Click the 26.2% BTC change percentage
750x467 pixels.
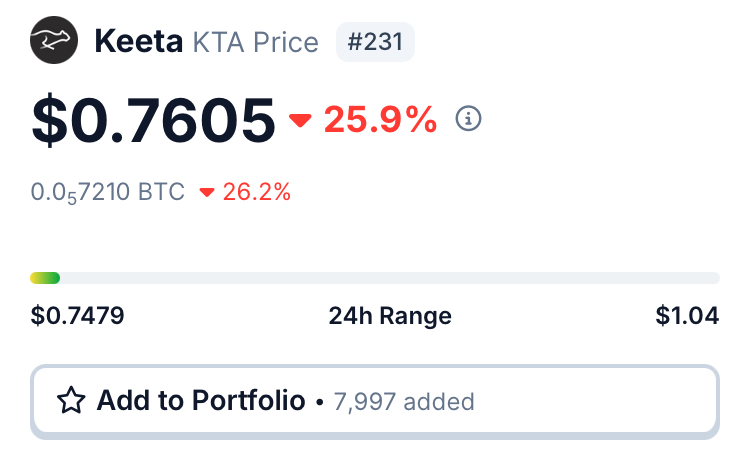(256, 192)
